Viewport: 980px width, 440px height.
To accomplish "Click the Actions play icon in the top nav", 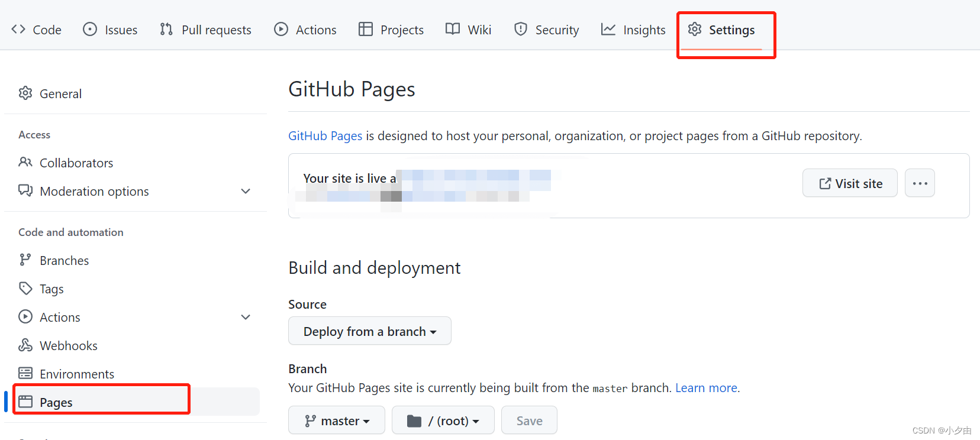I will coord(281,29).
